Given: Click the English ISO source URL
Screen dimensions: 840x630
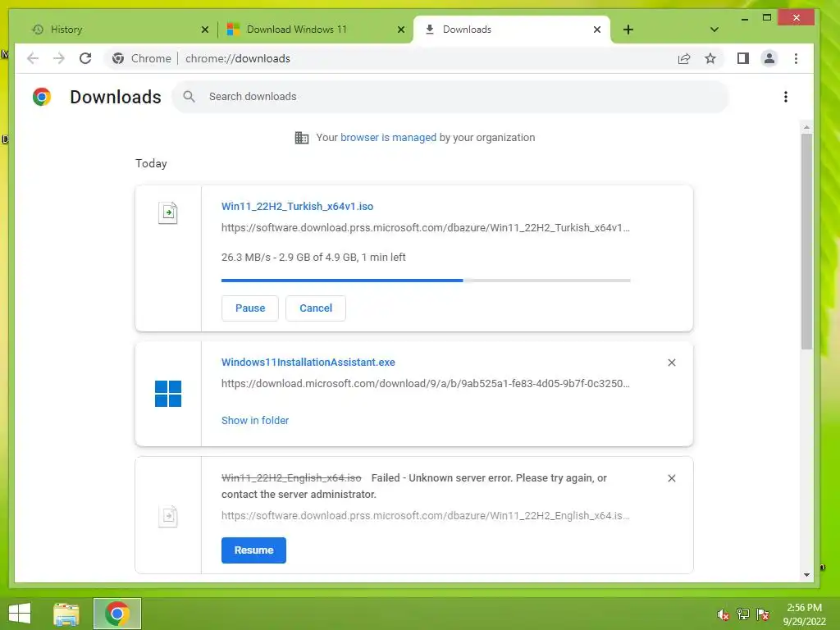Looking at the screenshot, I should (x=426, y=516).
